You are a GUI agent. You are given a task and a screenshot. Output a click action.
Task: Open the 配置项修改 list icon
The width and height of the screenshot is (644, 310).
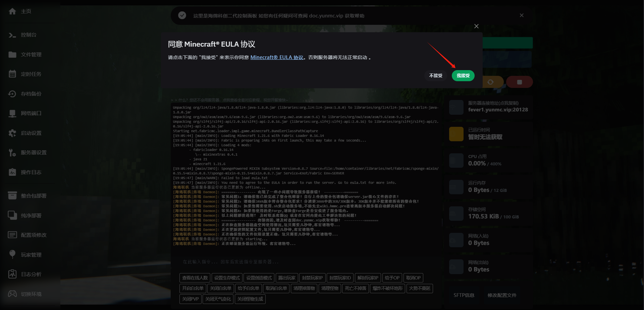point(12,235)
